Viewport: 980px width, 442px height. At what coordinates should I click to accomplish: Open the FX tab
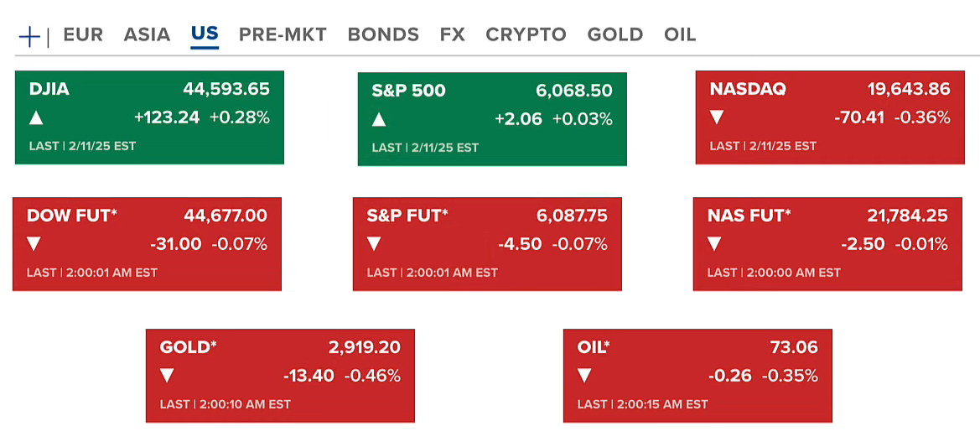point(452,34)
